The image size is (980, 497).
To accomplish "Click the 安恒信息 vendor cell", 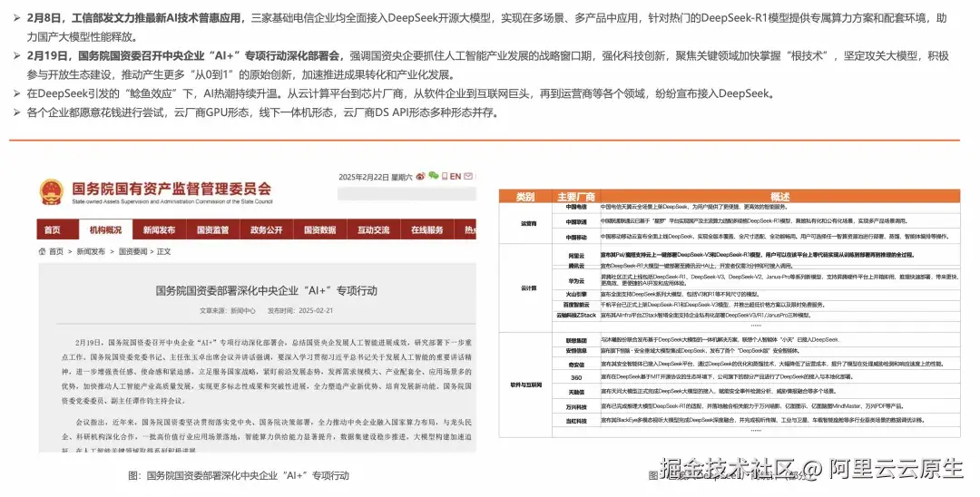I will (x=576, y=351).
